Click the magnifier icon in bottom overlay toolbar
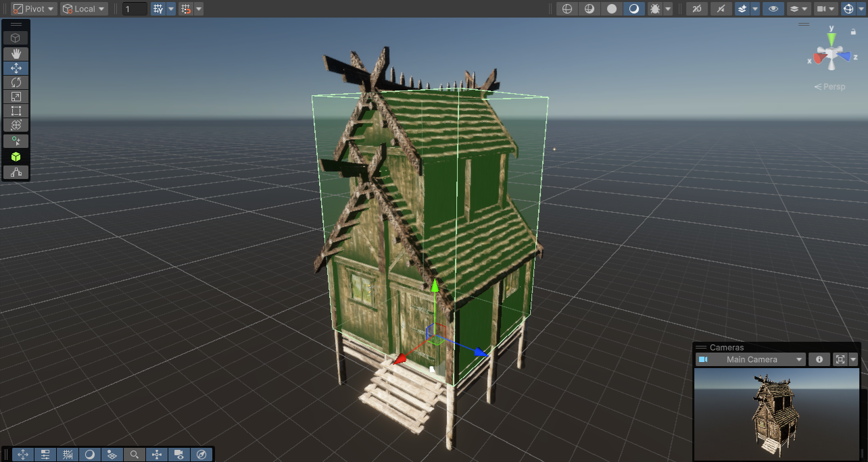868x462 pixels. (135, 455)
